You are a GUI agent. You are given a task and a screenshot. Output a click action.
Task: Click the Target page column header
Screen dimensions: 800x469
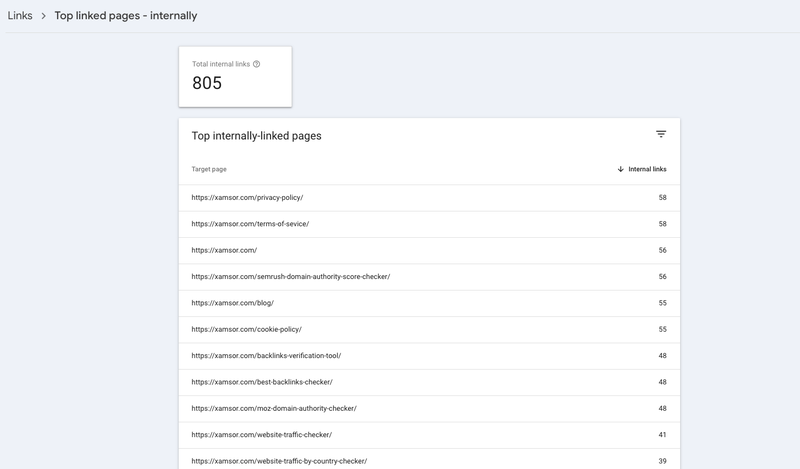[x=209, y=169]
